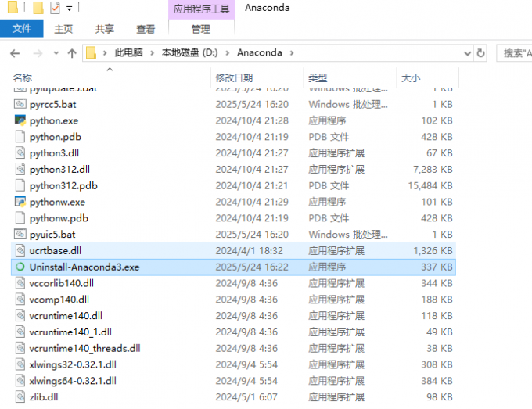
Task: Navigate to 此电脑 in the breadcrumb
Action: (x=128, y=52)
